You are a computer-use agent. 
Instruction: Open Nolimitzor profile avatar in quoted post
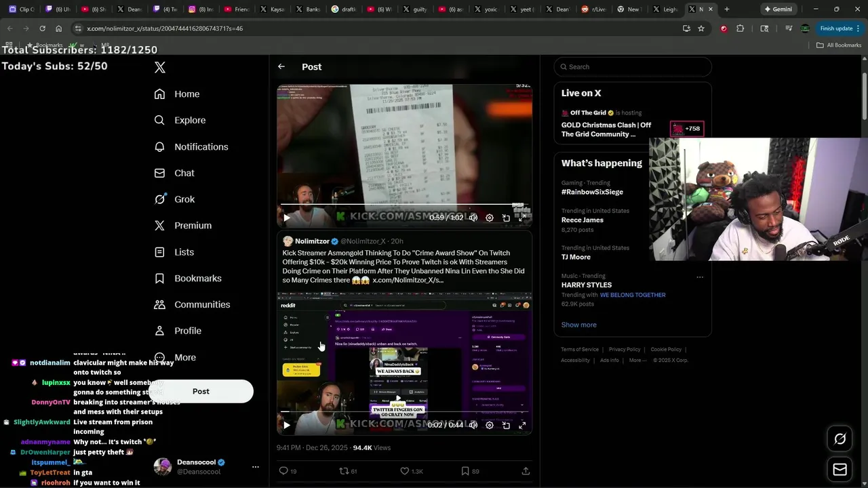tap(288, 241)
